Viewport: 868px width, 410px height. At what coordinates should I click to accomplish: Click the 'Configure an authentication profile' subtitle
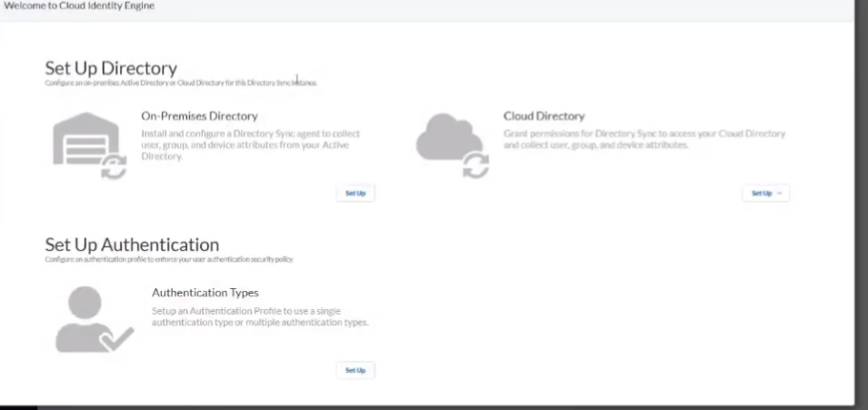pyautogui.click(x=169, y=259)
